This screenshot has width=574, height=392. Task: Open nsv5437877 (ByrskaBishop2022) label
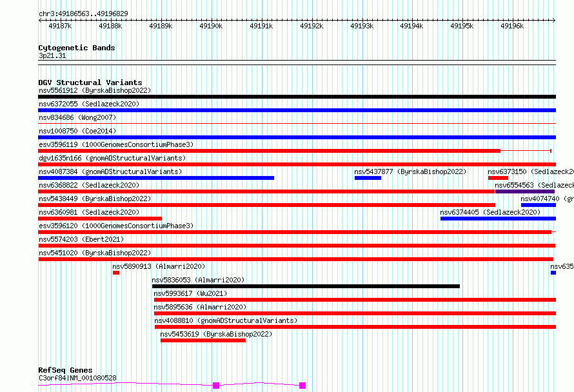410,171
